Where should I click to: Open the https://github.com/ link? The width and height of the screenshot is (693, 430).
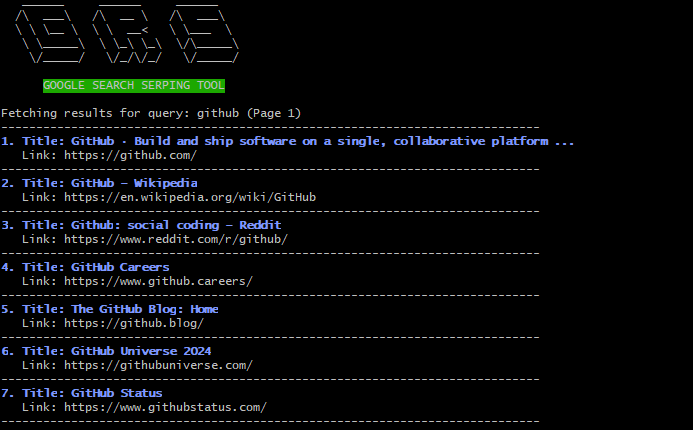click(x=130, y=155)
